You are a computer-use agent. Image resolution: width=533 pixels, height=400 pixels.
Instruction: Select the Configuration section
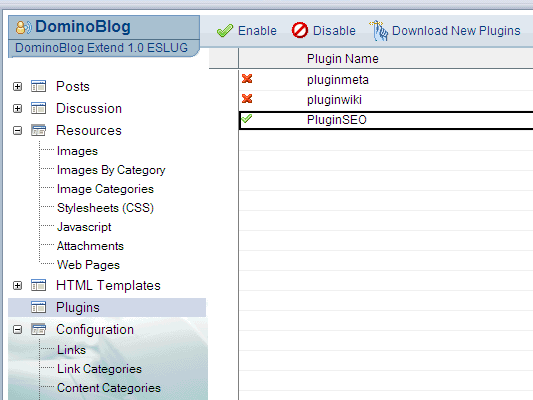95,330
